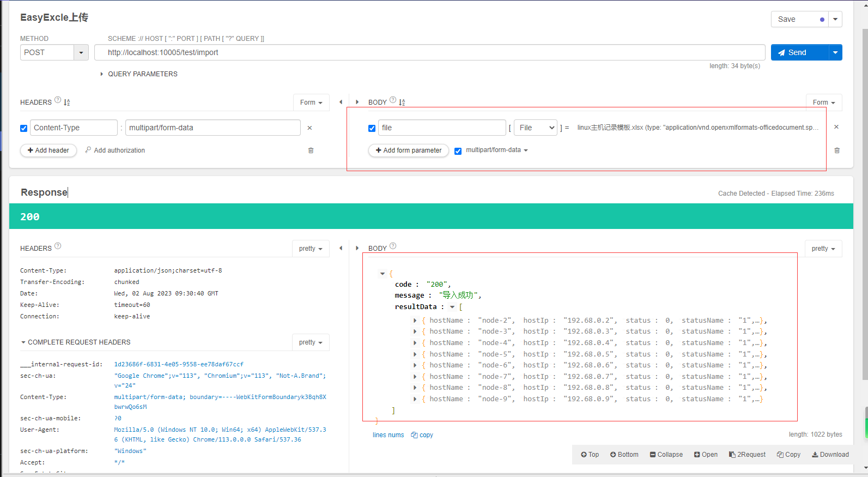
Task: Collapse request headers panel left arrow
Action: tap(341, 102)
